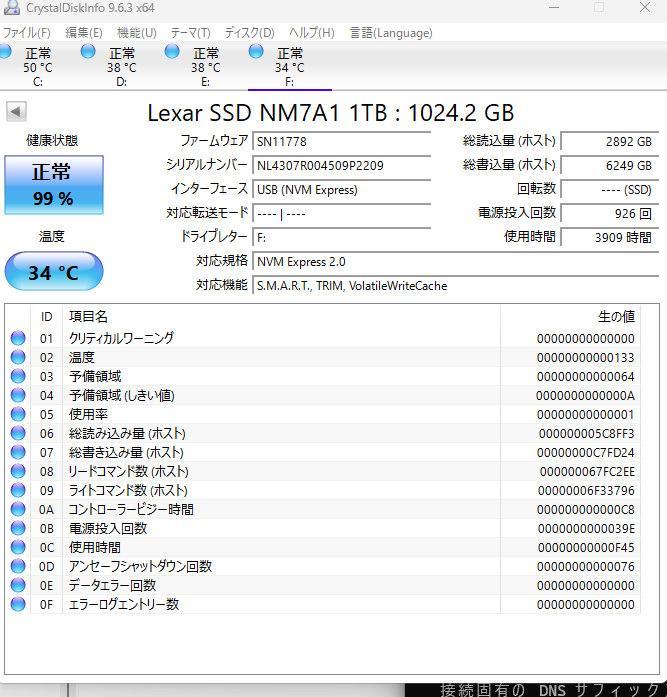
Task: Click the power-on hours value 3909 時間
Action: click(x=610, y=238)
